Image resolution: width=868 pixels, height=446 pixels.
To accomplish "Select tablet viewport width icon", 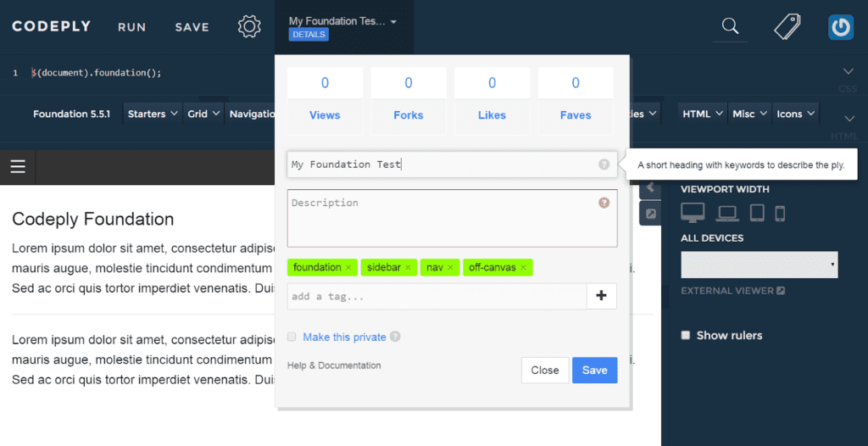I will point(757,214).
